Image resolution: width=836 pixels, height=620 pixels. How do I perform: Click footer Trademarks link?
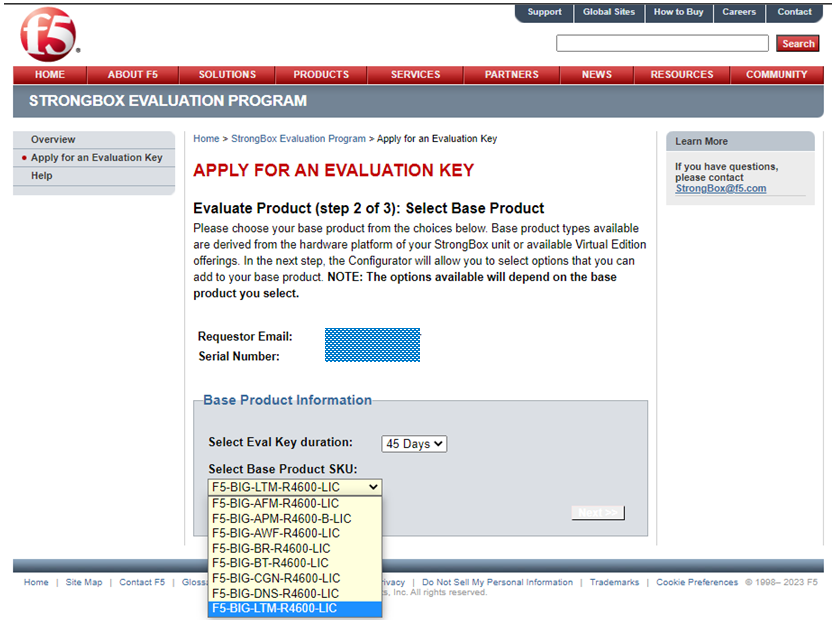pyautogui.click(x=614, y=582)
